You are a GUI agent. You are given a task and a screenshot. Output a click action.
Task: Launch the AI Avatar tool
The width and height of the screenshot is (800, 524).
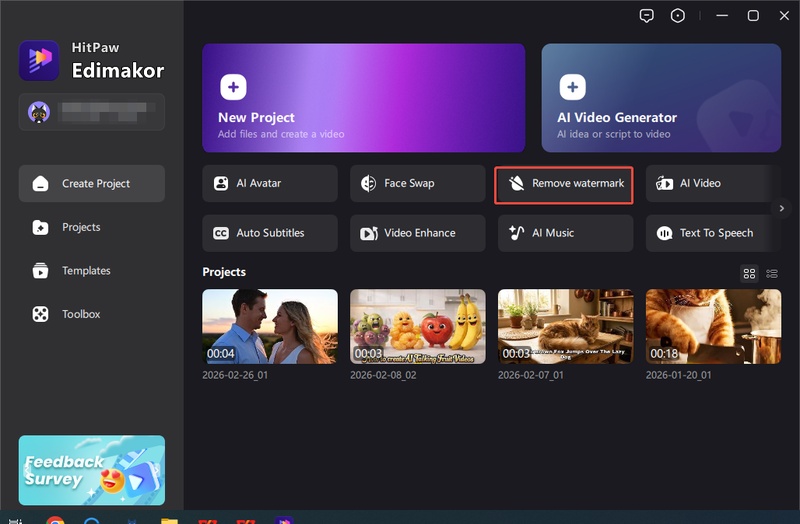click(x=269, y=184)
